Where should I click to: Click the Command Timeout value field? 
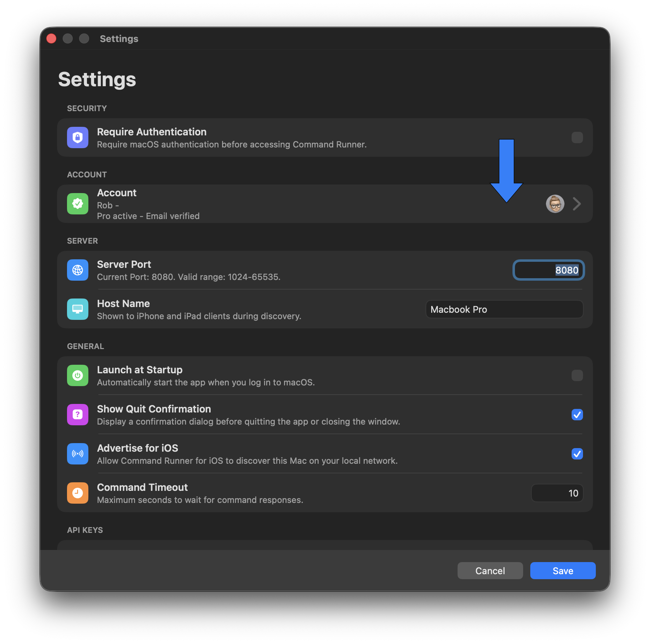click(x=557, y=493)
